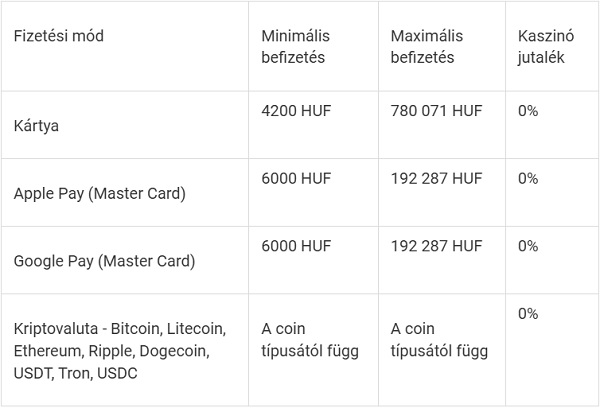Click the Minimális befizetés column header
The image size is (600, 408).
point(296,47)
